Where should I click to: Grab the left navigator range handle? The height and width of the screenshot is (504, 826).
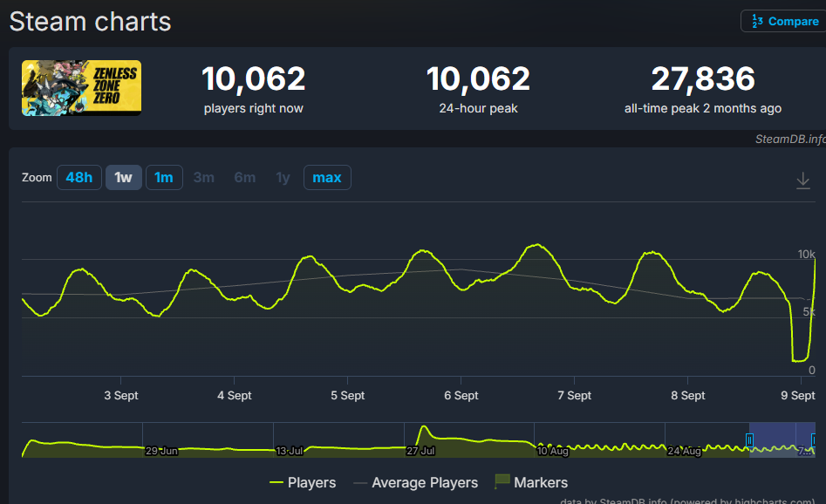[749, 439]
